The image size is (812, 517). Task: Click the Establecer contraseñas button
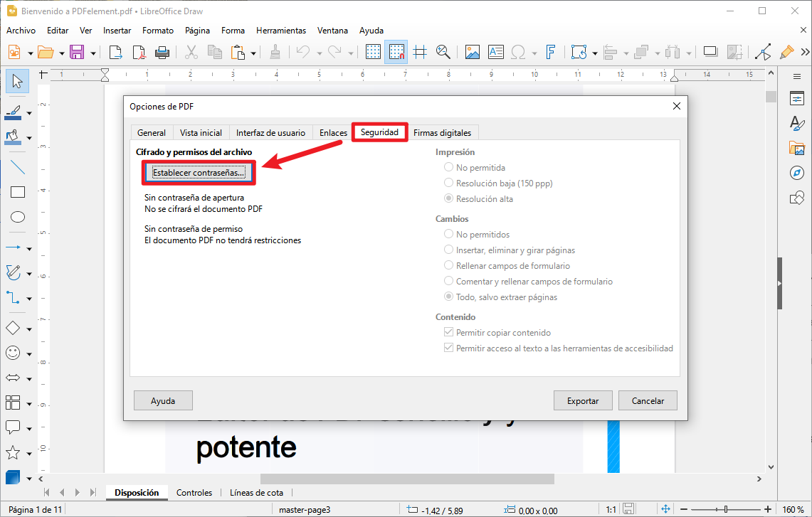click(x=199, y=172)
